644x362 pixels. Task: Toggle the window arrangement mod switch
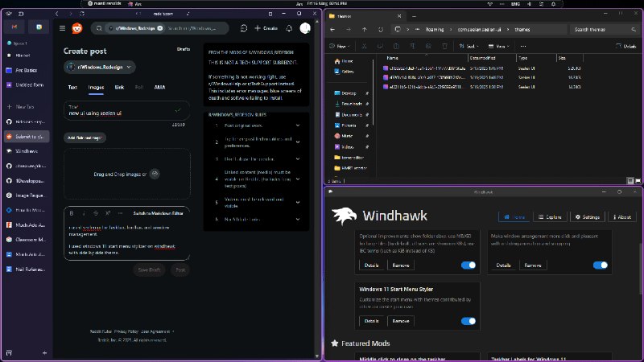point(600,265)
